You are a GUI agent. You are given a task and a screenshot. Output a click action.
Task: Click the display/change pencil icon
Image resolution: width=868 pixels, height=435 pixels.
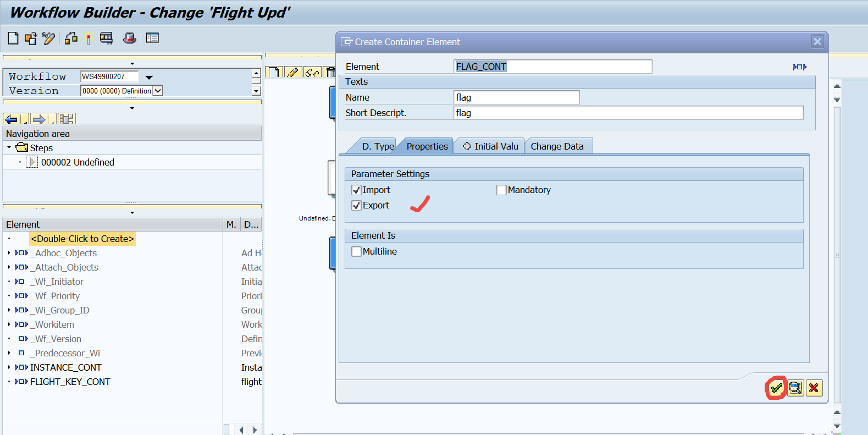point(48,38)
